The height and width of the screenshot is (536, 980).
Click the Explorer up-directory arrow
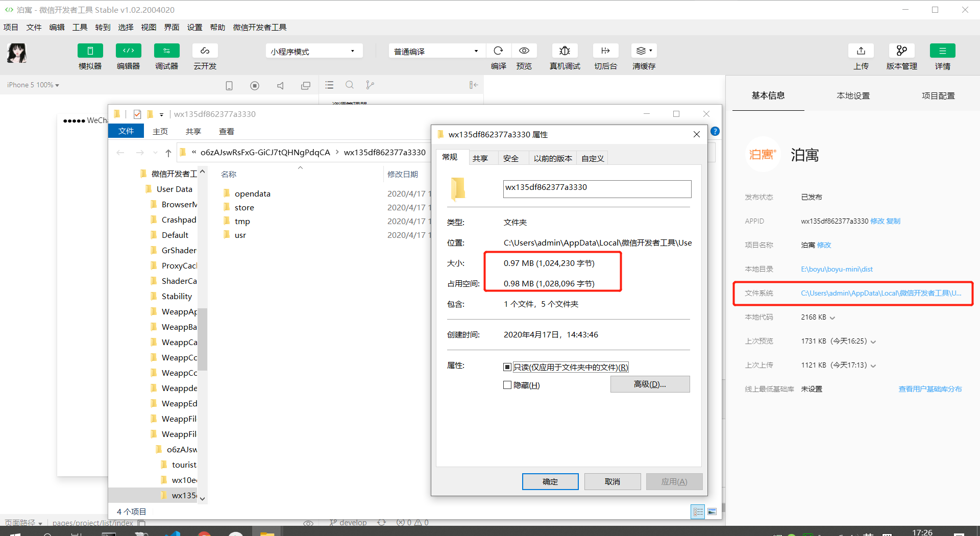pos(168,153)
